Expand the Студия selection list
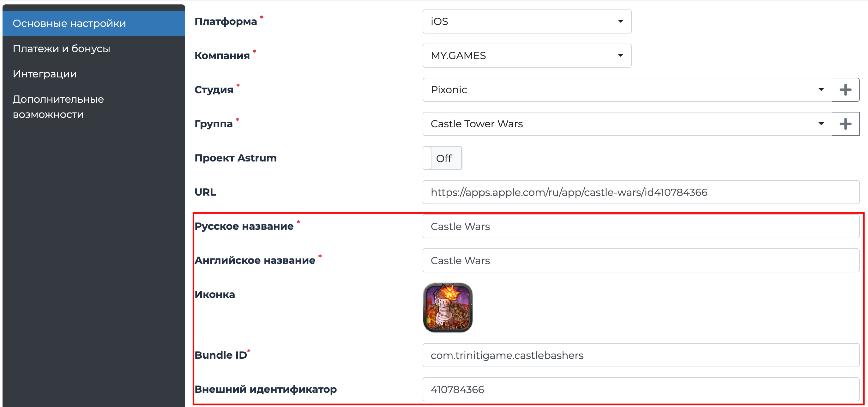The width and height of the screenshot is (868, 407). [x=624, y=90]
